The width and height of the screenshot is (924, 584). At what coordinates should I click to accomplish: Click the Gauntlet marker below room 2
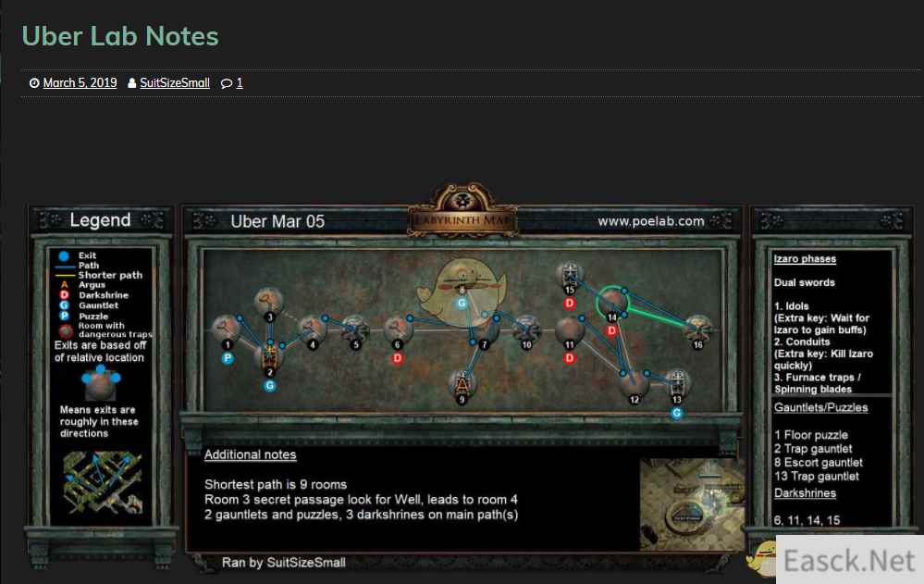pos(270,386)
